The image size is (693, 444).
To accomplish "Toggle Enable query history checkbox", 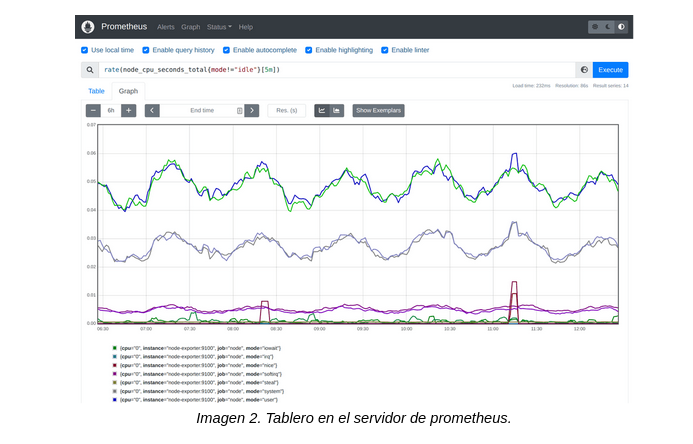I will tap(146, 50).
